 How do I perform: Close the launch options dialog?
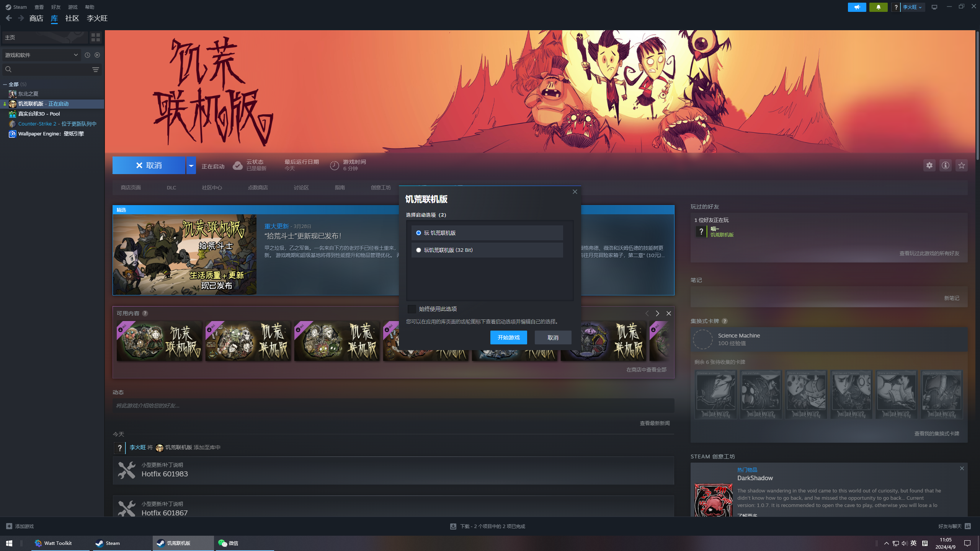pos(575,192)
